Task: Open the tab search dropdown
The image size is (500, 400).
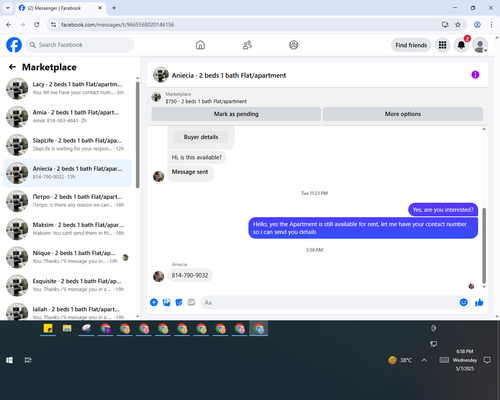Action: click(8, 8)
